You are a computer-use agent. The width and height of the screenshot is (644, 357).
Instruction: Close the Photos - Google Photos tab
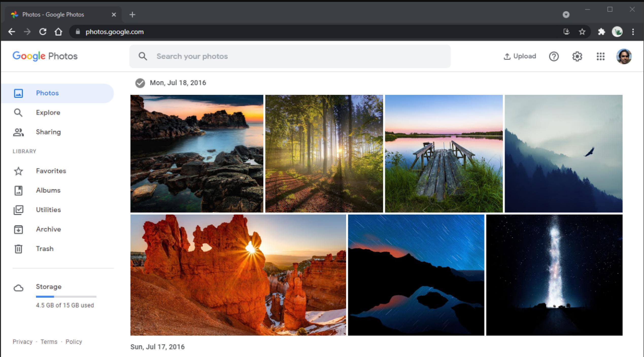pyautogui.click(x=114, y=15)
